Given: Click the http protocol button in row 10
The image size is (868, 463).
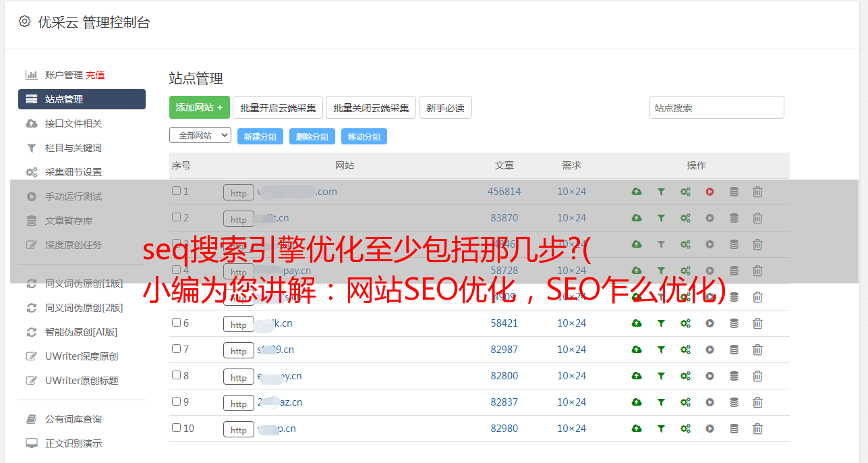Looking at the screenshot, I should (x=239, y=429).
